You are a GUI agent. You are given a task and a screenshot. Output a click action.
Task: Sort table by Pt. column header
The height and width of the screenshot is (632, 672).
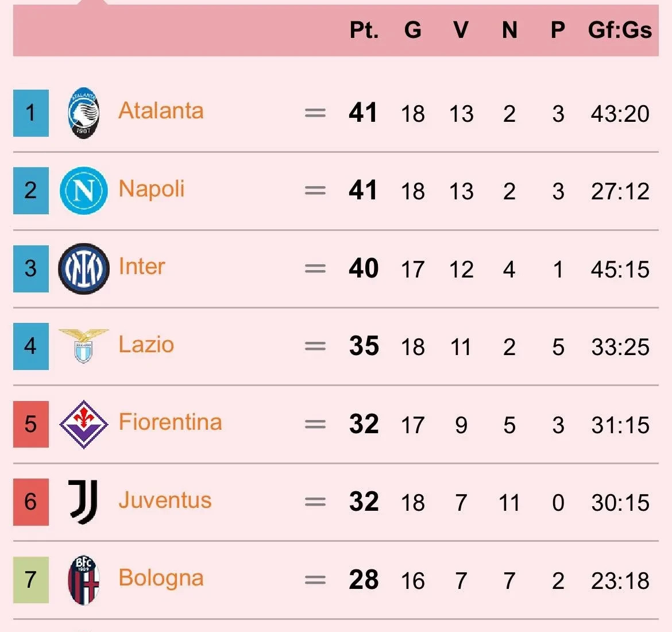tap(364, 30)
